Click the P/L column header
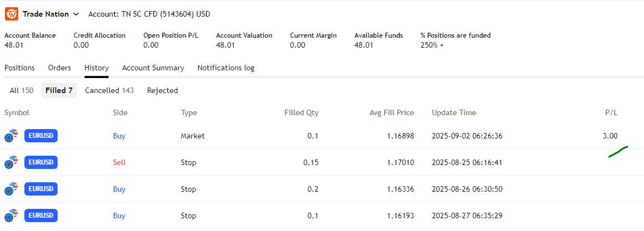The height and width of the screenshot is (231, 644). point(611,112)
